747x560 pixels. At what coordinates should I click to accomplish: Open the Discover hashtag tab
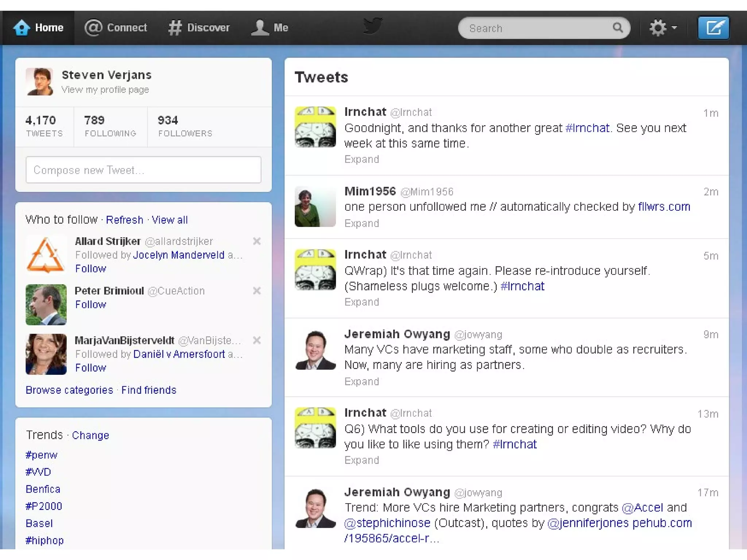pos(199,28)
